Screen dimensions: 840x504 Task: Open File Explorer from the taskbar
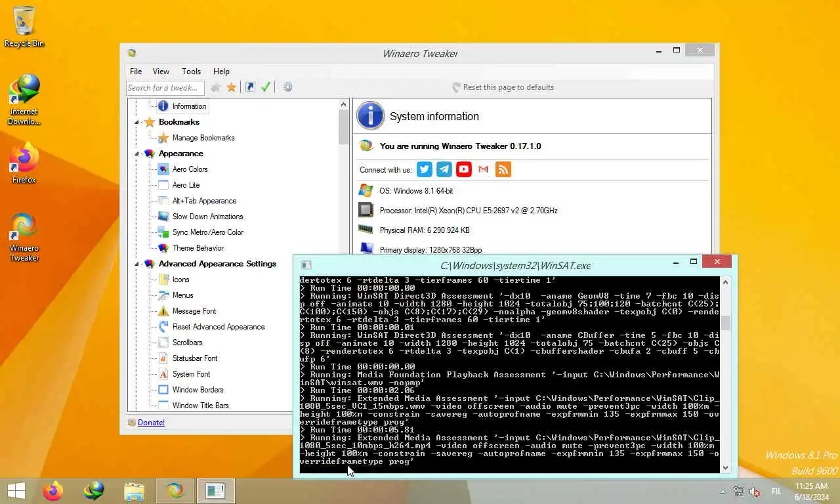[x=135, y=491]
